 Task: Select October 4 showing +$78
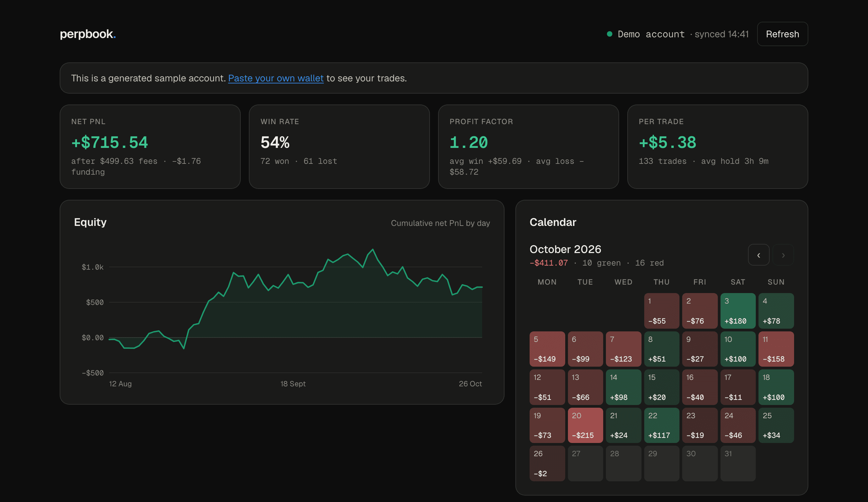pos(776,311)
